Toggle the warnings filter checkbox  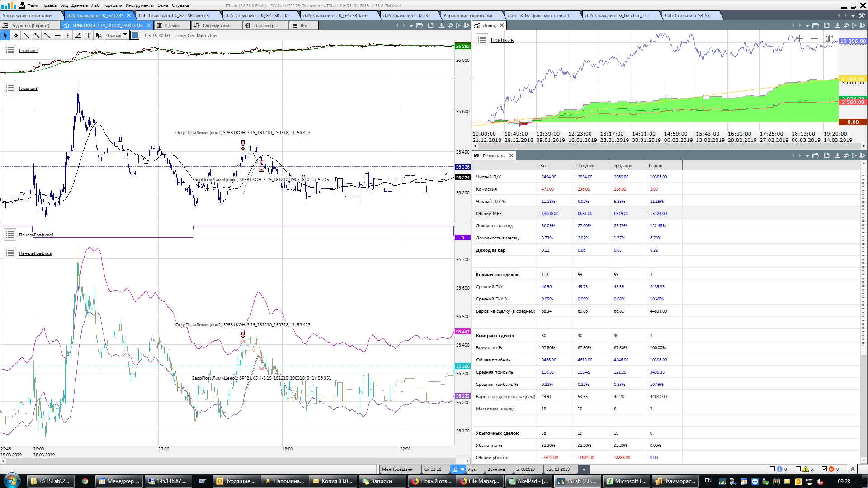pyautogui.click(x=798, y=469)
